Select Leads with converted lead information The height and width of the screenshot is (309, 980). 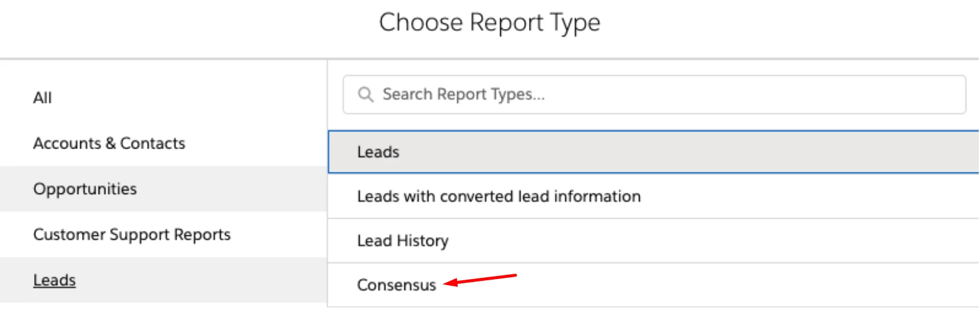(x=498, y=196)
